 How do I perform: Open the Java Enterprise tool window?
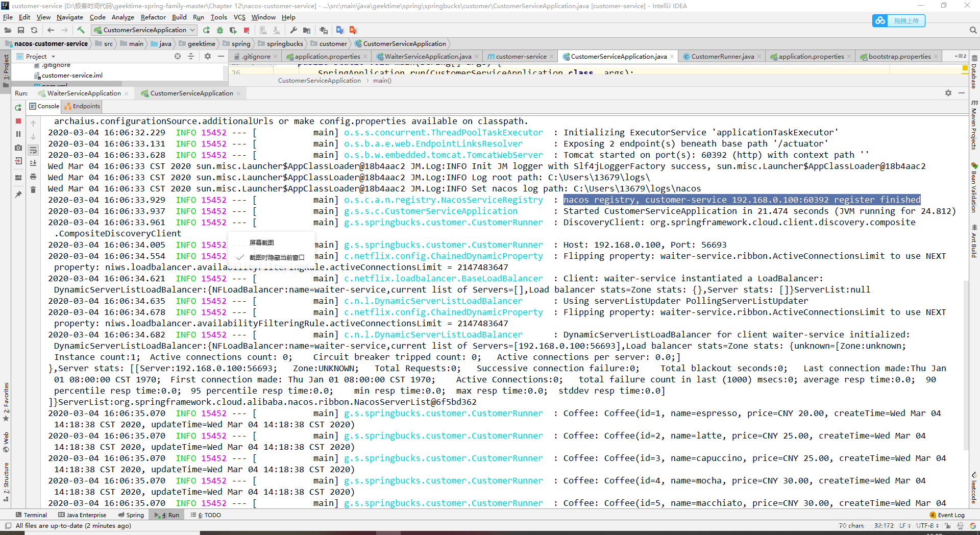pyautogui.click(x=82, y=515)
